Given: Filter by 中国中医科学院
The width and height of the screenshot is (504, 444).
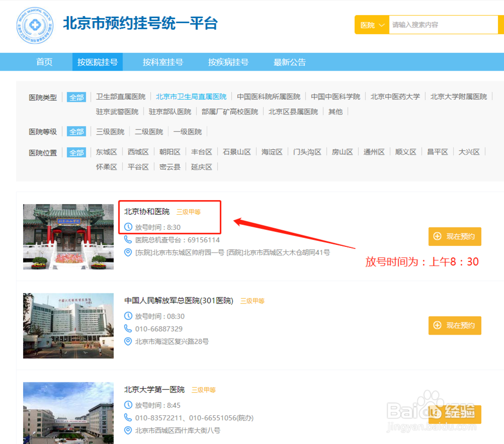Looking at the screenshot, I should coord(336,97).
